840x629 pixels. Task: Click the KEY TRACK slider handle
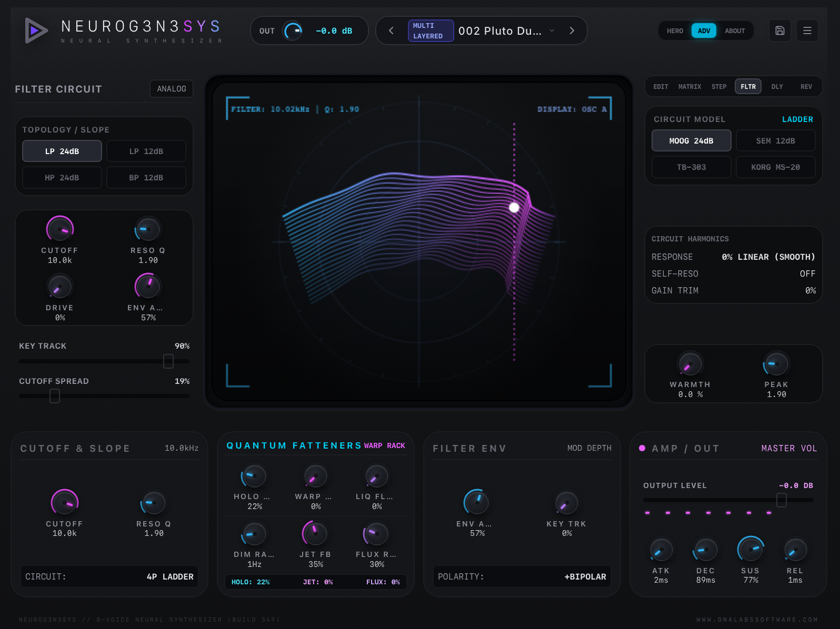tap(168, 361)
